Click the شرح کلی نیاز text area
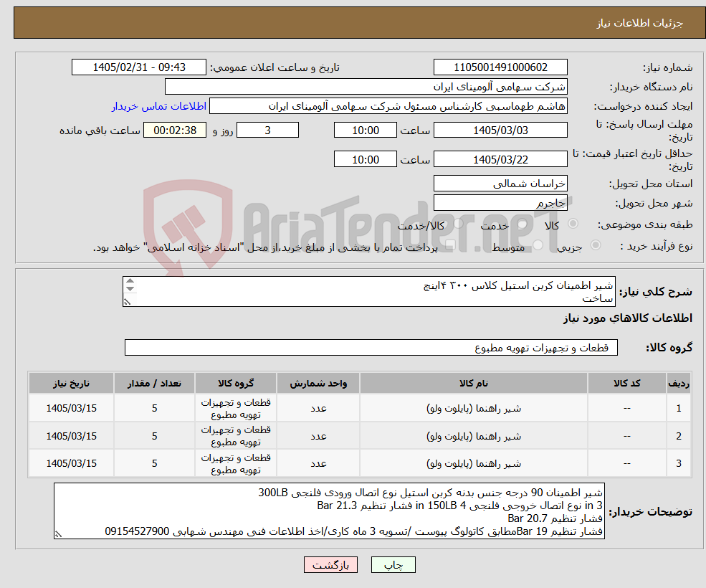 [x=368, y=292]
